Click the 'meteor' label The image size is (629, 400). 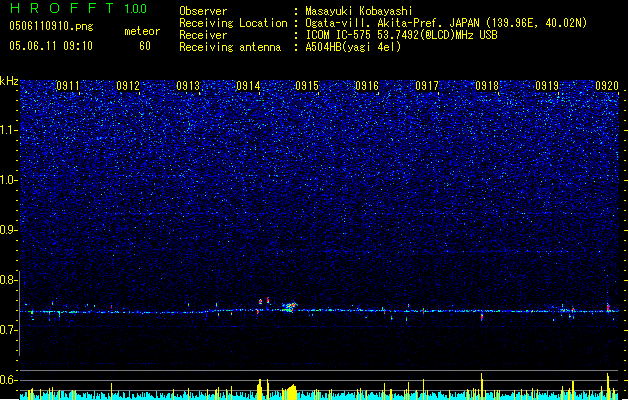pos(142,31)
